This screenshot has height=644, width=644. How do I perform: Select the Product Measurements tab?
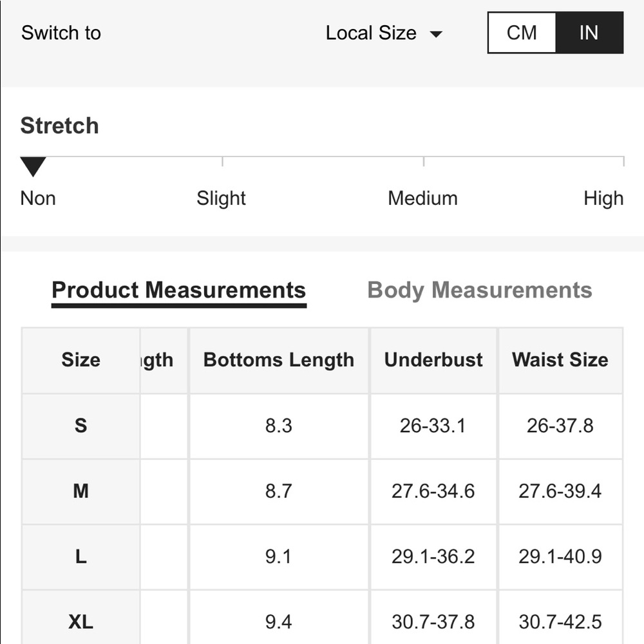point(178,290)
